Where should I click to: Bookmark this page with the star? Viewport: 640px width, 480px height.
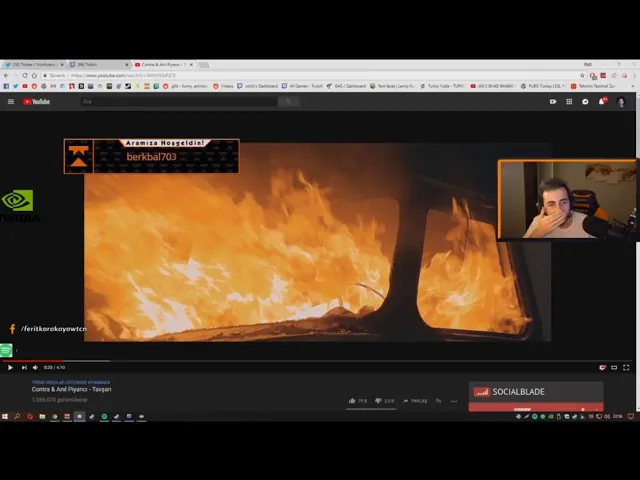pos(582,76)
